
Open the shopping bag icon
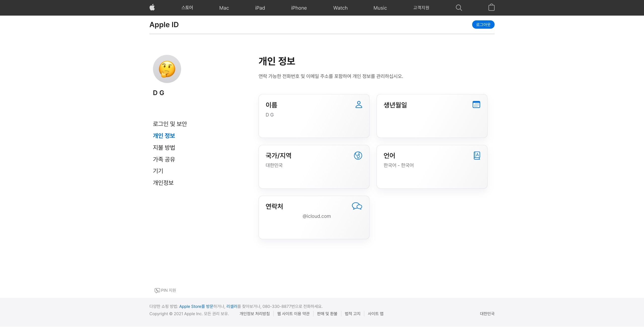click(491, 7)
